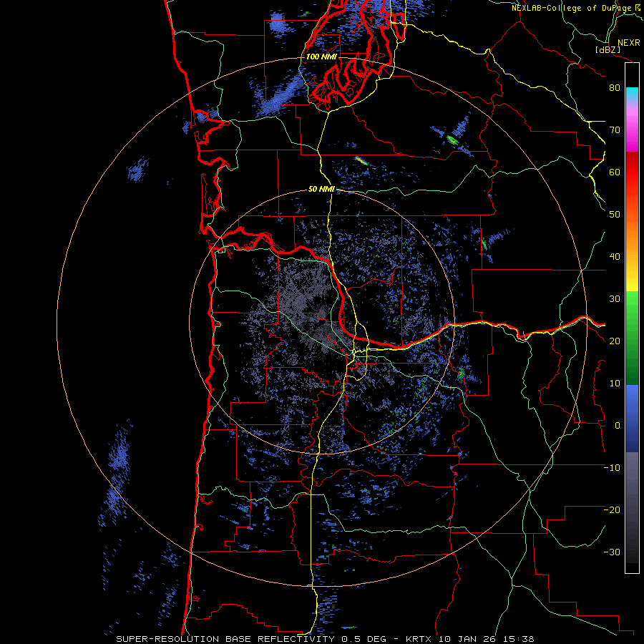Click the 50 value on the dBZ scale
This screenshot has width=644, height=644.
pyautogui.click(x=615, y=215)
